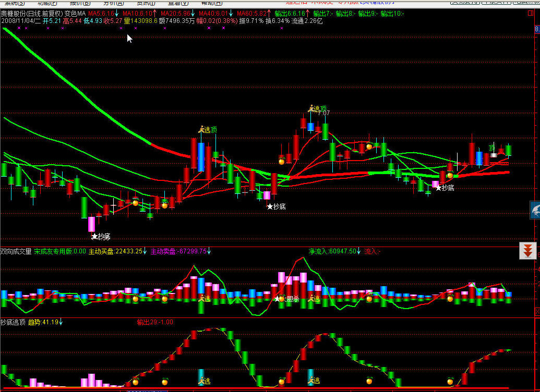Click the first 逃 marker in the 抄底逃顶 panel

[204, 381]
